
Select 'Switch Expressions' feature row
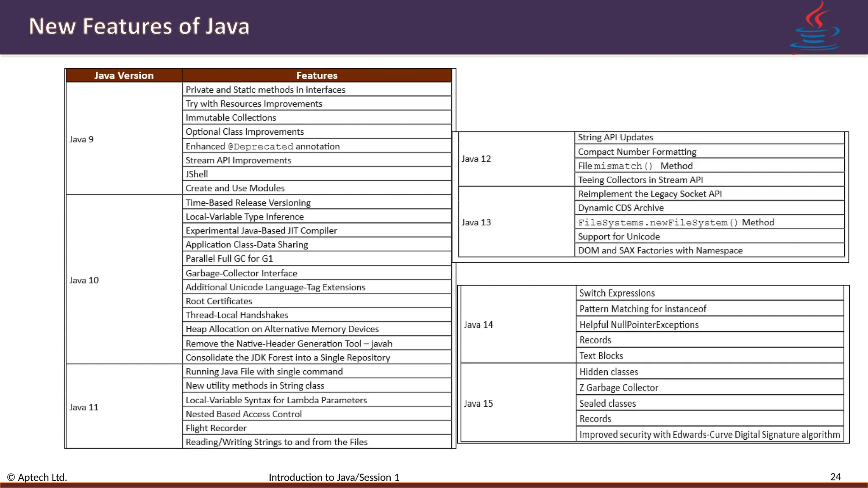617,293
